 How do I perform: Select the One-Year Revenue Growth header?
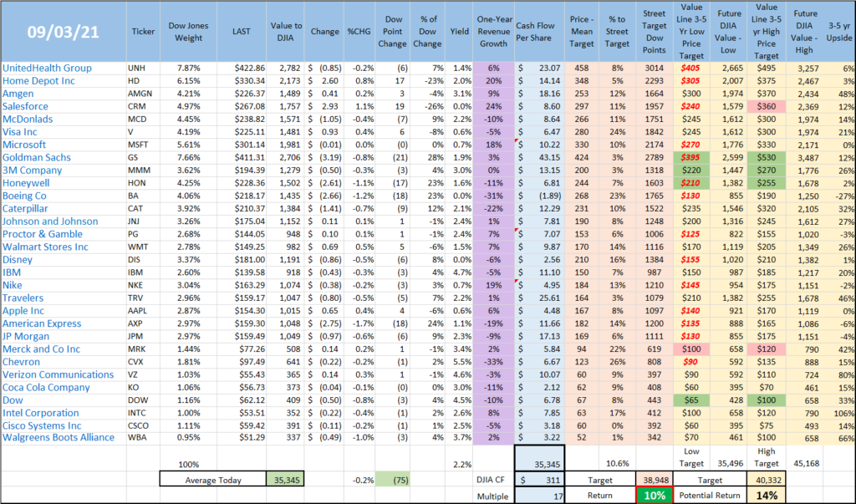coord(494,32)
